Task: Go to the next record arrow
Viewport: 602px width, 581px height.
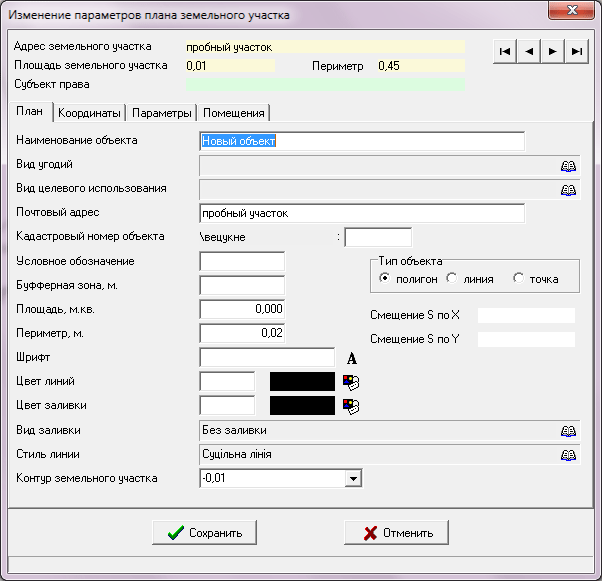Action: [x=552, y=51]
